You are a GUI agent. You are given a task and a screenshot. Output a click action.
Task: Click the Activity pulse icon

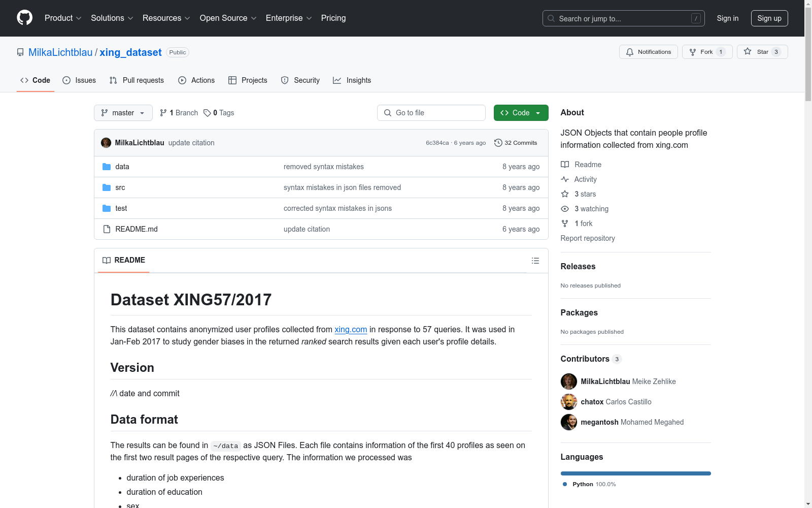tap(565, 179)
